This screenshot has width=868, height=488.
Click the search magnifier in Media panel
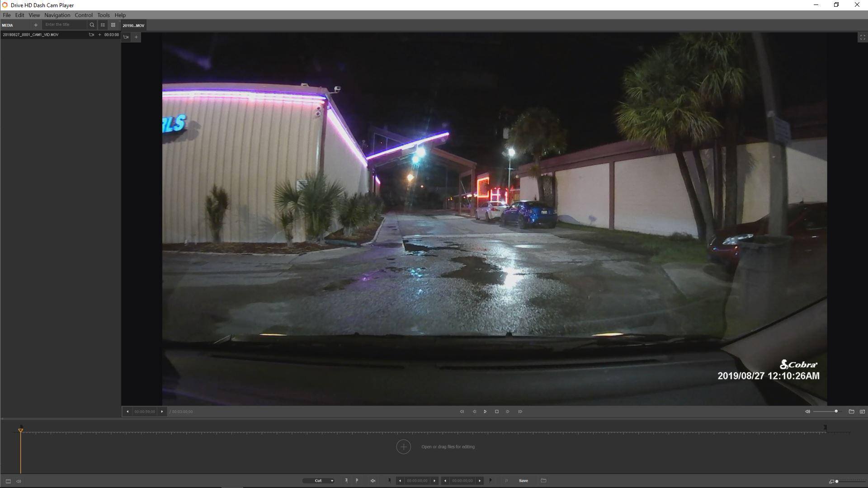click(x=92, y=25)
